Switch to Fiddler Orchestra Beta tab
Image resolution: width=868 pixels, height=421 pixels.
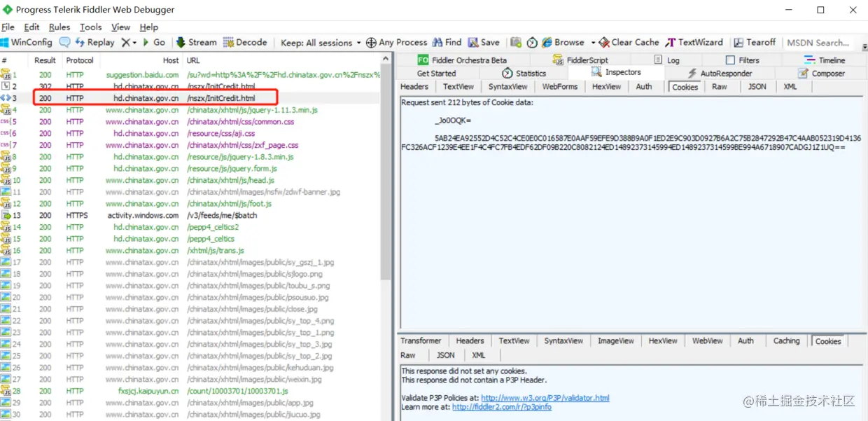point(462,60)
